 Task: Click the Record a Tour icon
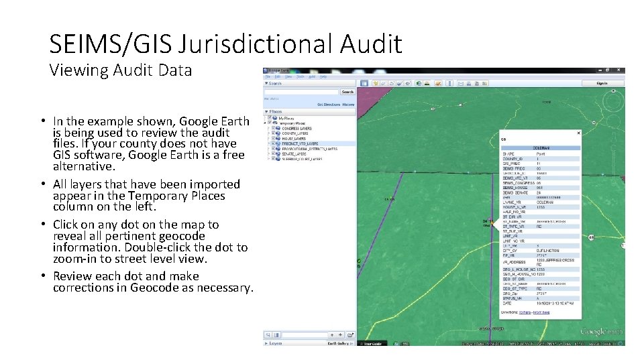408,83
